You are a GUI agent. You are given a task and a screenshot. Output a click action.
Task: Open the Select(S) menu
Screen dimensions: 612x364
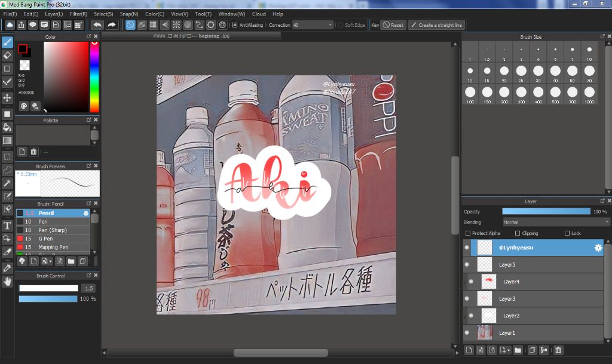[103, 14]
